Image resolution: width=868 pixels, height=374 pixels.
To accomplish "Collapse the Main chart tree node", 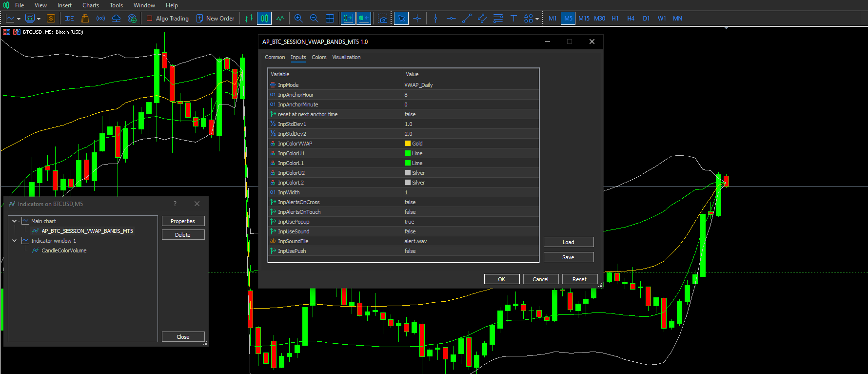I will [x=15, y=221].
